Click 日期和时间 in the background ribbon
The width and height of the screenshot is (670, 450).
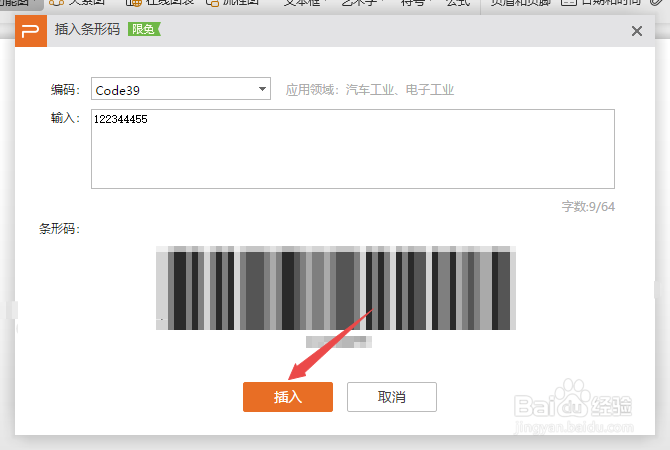[x=601, y=3]
